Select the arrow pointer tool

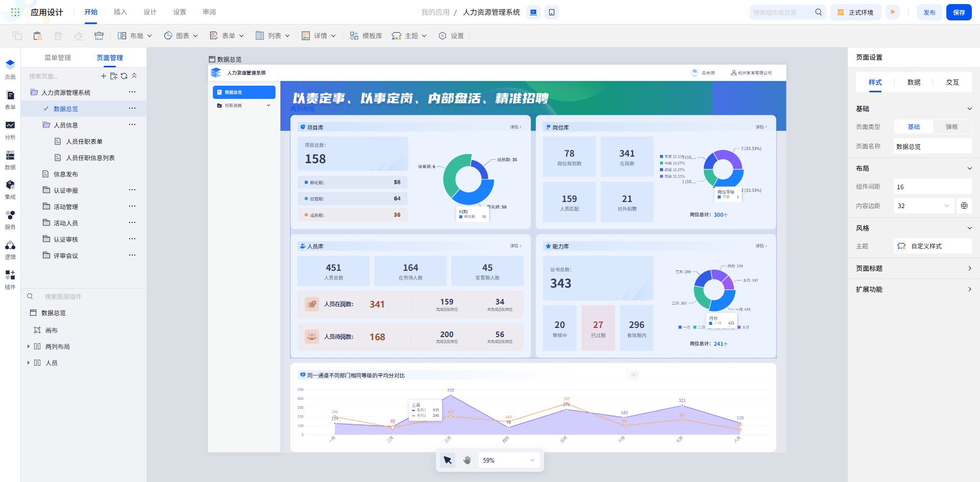point(448,460)
